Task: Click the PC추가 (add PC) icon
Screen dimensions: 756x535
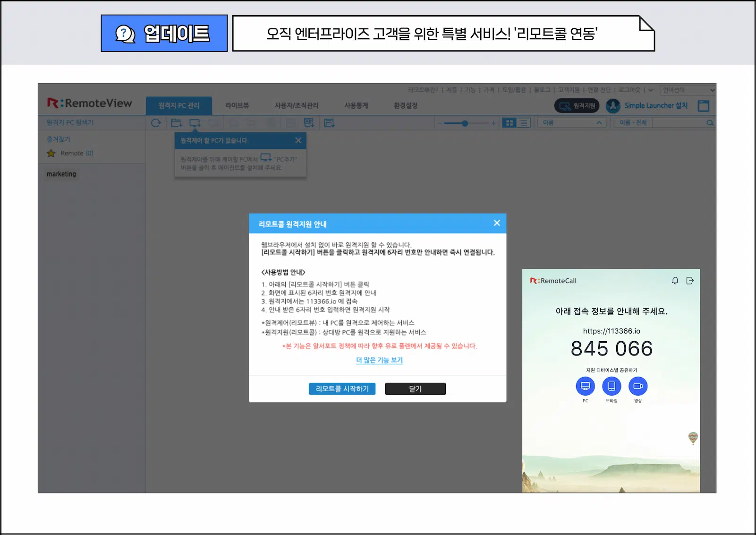Action: [x=195, y=123]
